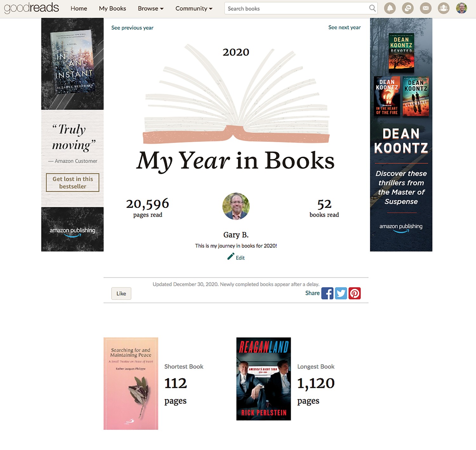
Task: Open Searching for and Maintaining Peace cover
Action: click(131, 384)
